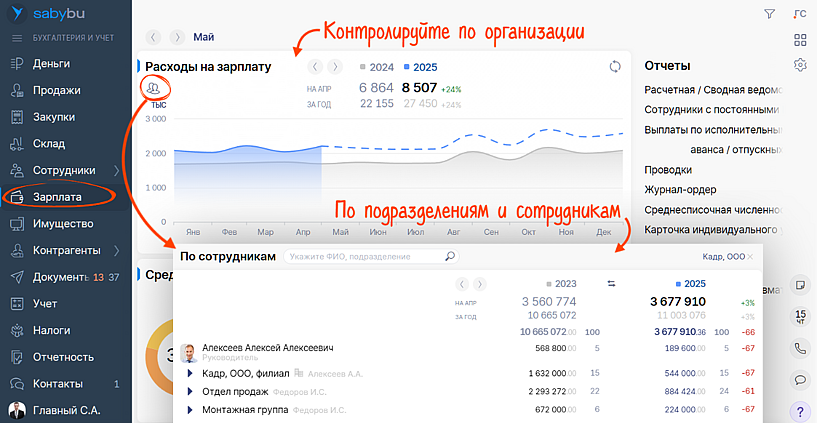Viewport: 817px width, 423px height.
Task: Click the grid view icon in right panel
Action: 800,40
